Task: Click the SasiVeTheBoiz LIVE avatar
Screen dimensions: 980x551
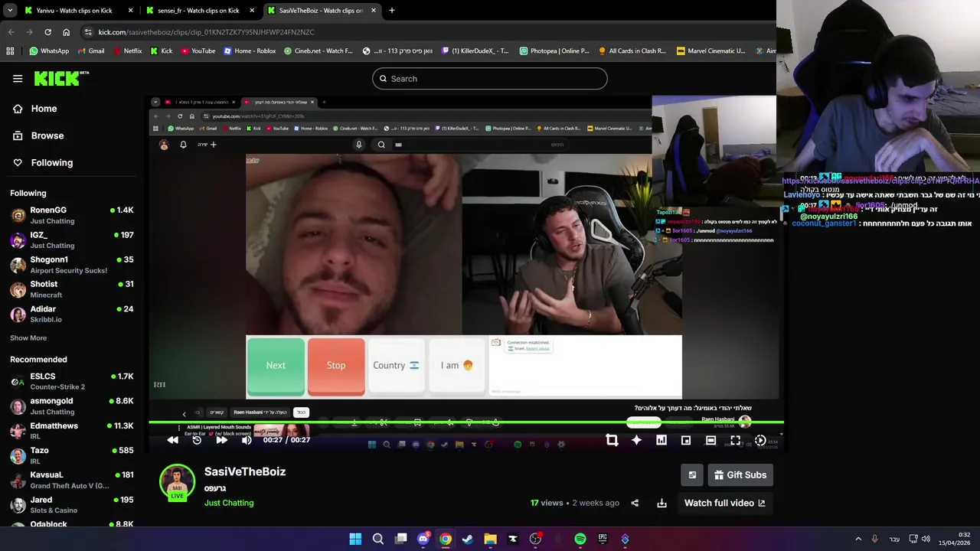Action: point(177,483)
